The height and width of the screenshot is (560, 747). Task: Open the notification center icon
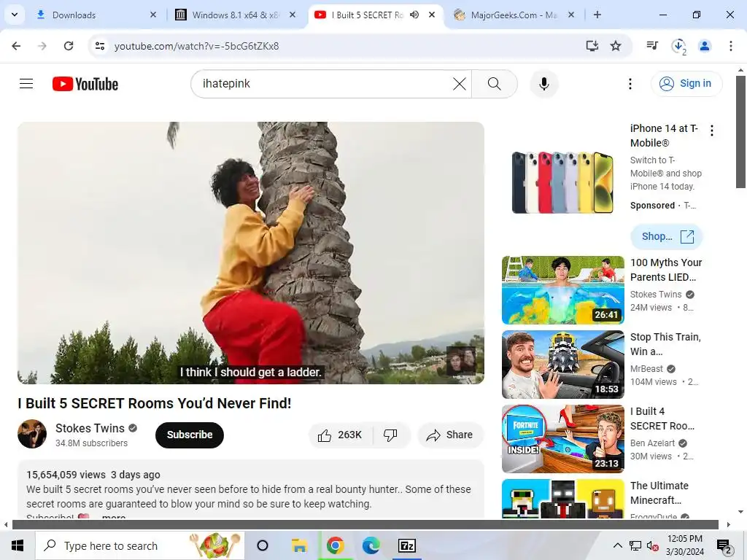click(x=724, y=546)
